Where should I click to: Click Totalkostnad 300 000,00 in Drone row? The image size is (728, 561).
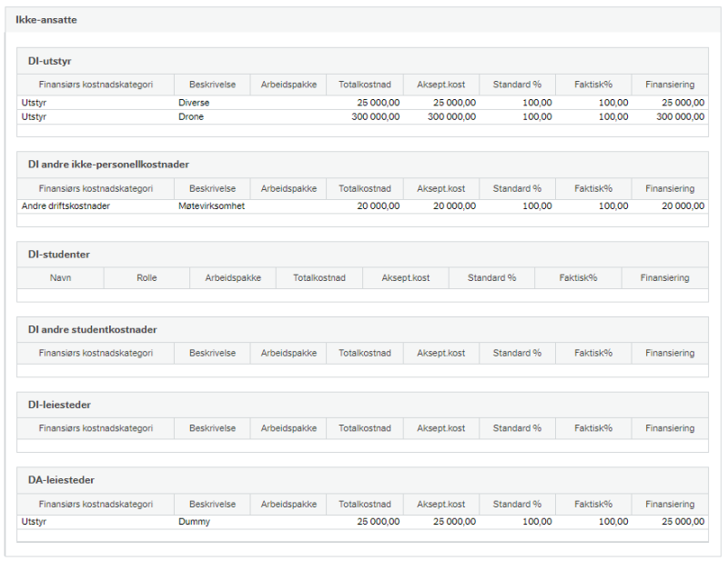point(376,116)
